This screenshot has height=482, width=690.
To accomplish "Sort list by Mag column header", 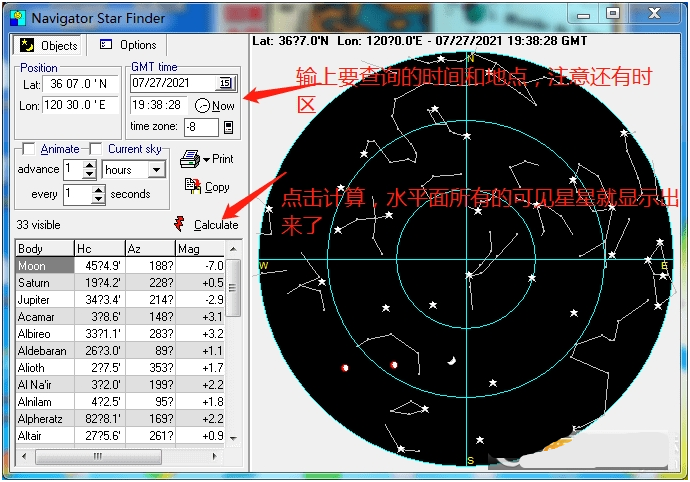I will coord(200,248).
